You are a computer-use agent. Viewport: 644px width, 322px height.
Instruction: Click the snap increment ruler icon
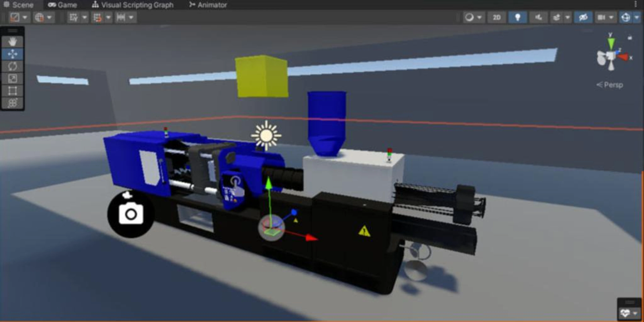tap(121, 17)
